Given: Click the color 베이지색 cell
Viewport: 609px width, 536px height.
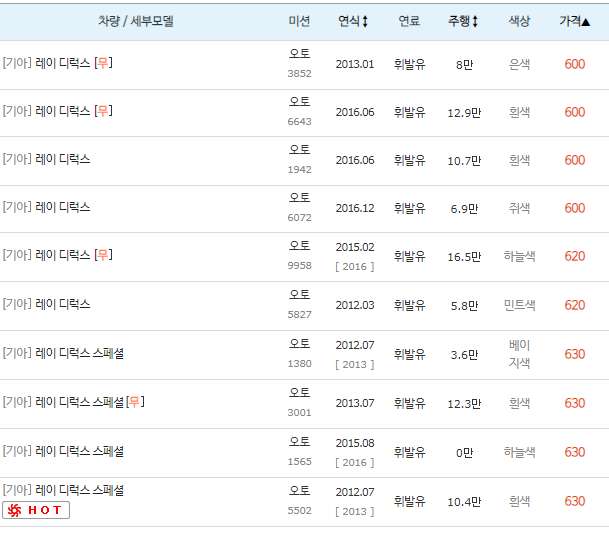Looking at the screenshot, I should click(519, 354).
